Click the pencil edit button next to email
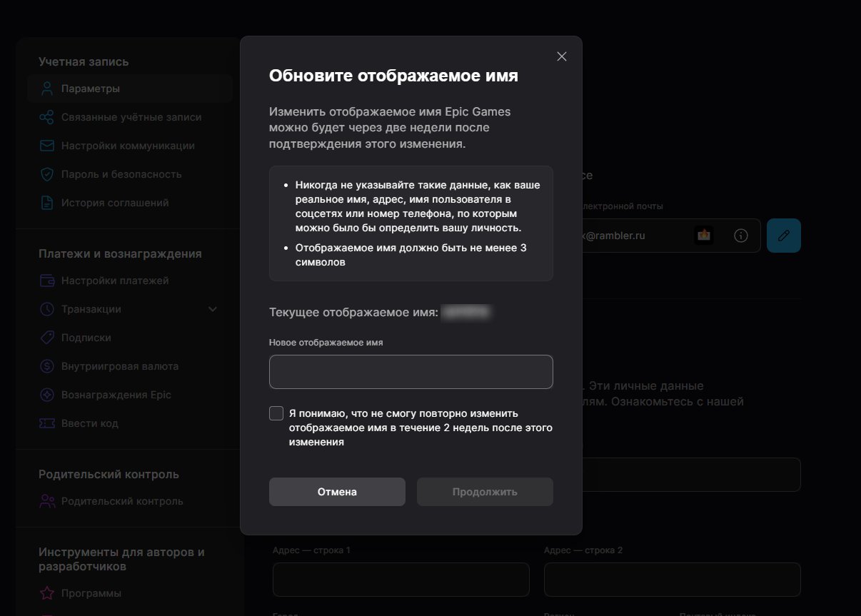The image size is (861, 616). pos(784,236)
